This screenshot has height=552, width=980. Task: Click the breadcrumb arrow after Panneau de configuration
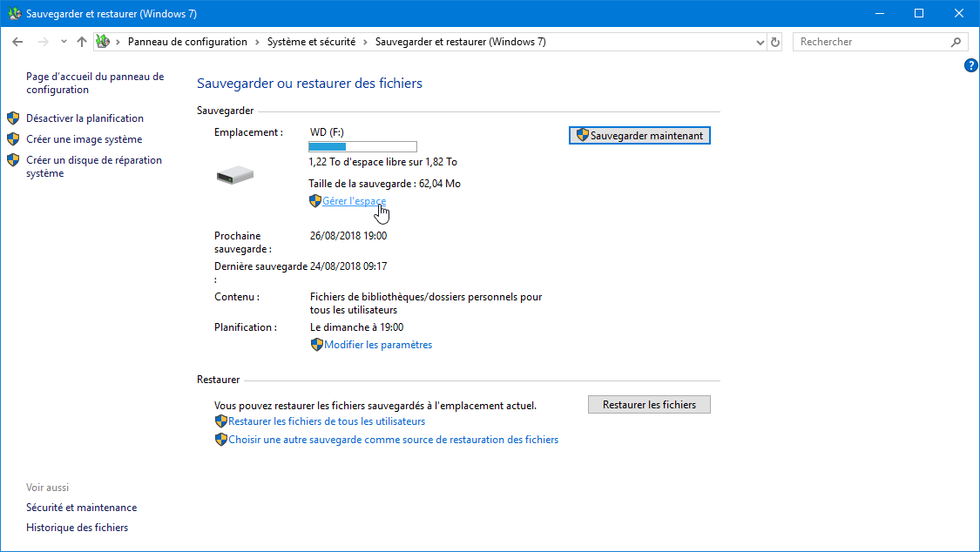click(257, 42)
